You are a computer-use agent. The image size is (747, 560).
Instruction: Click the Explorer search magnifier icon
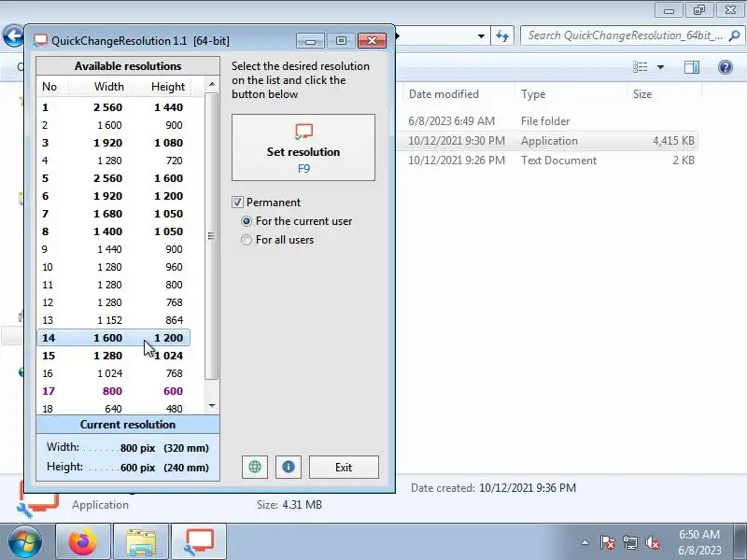[735, 35]
